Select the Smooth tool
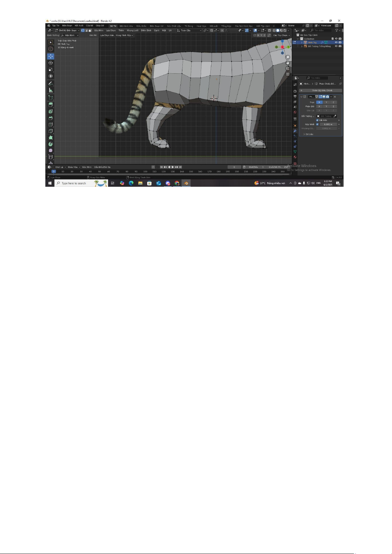The image size is (392, 554). 51,151
